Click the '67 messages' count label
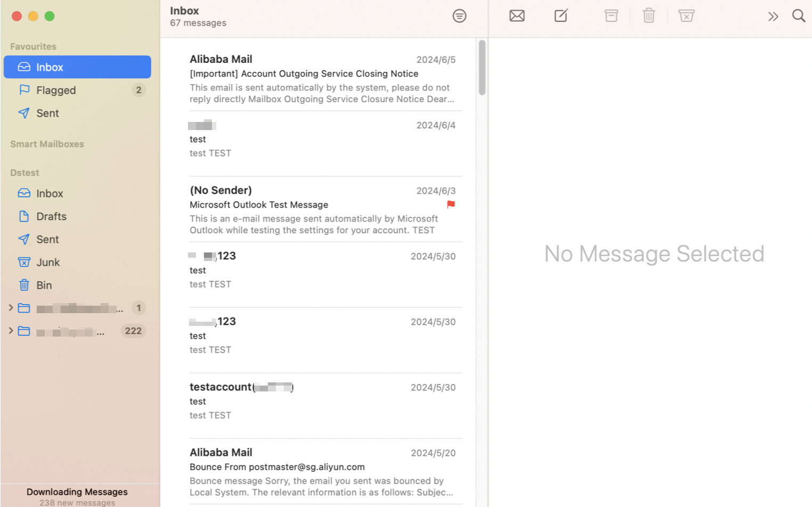The image size is (812, 507). 198,23
